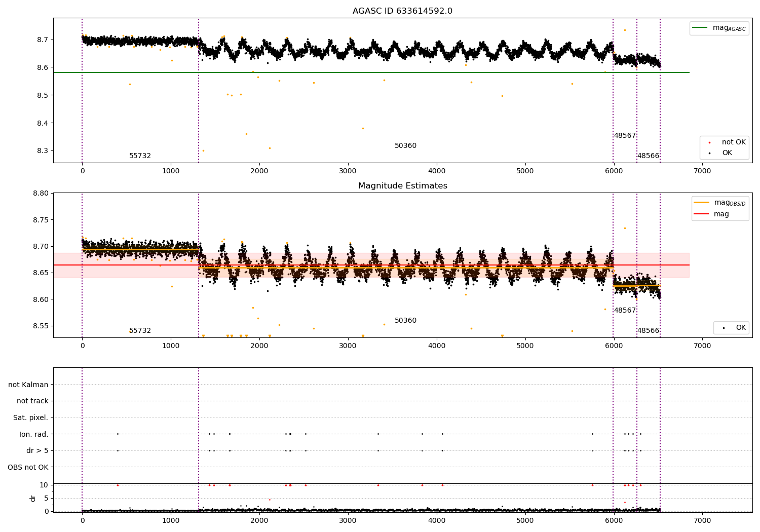
Task: Click the 'OBS not OK' row label
Action: (x=28, y=467)
